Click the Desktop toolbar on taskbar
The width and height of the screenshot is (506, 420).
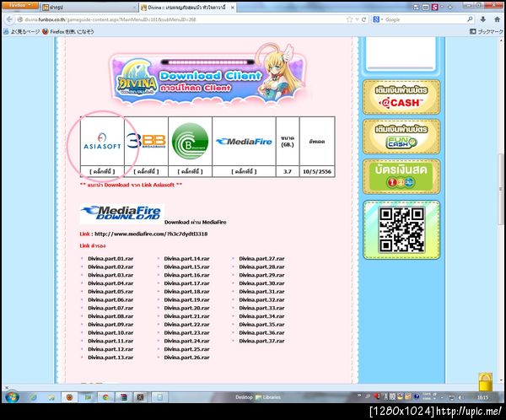[x=244, y=397]
